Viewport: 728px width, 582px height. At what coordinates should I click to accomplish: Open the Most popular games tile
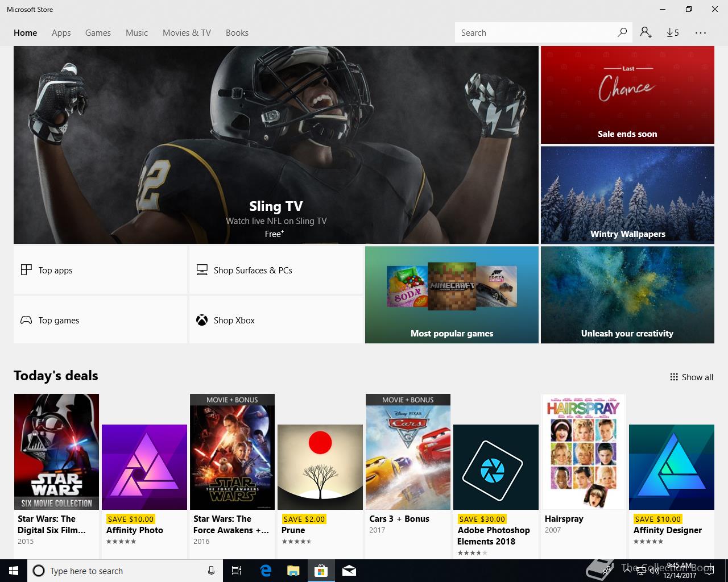pyautogui.click(x=452, y=294)
